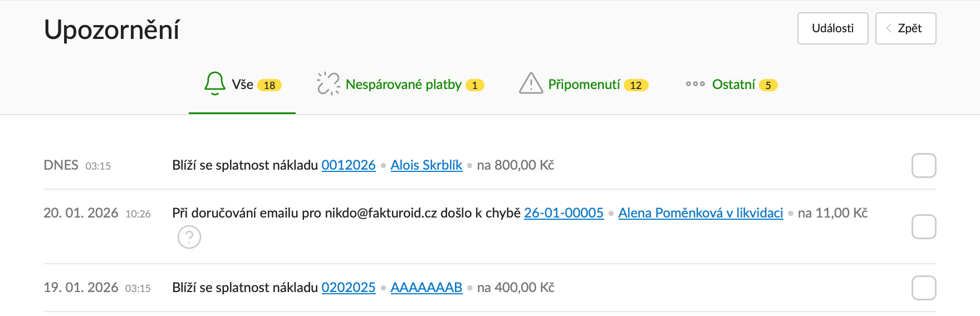
Task: Show the Vše notifications tab
Action: click(x=243, y=85)
